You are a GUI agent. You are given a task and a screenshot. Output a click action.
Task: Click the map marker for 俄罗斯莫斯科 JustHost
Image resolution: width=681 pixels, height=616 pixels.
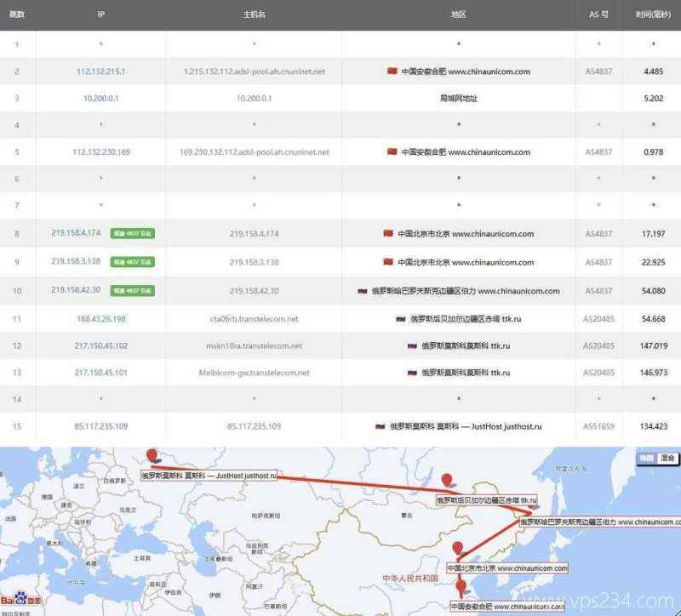(x=152, y=454)
